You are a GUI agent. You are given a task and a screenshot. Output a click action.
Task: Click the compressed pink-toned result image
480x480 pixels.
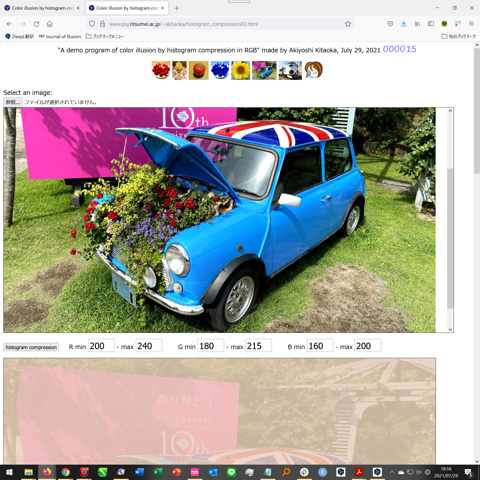pyautogui.click(x=219, y=411)
